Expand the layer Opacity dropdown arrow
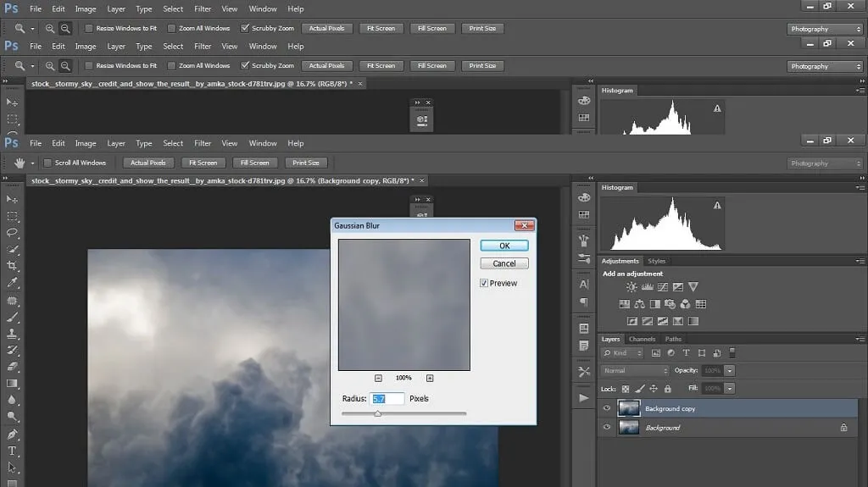 point(730,371)
